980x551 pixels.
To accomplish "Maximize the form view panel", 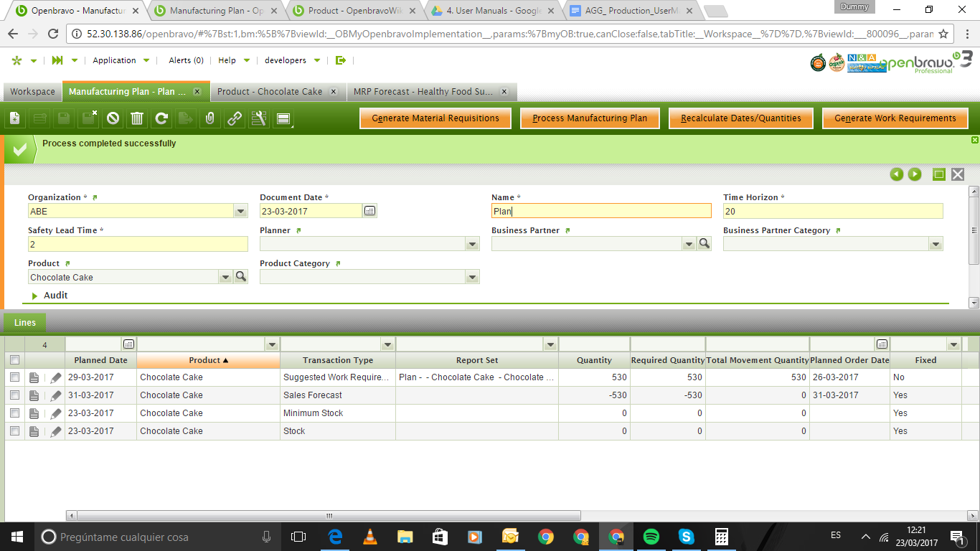I will (938, 174).
